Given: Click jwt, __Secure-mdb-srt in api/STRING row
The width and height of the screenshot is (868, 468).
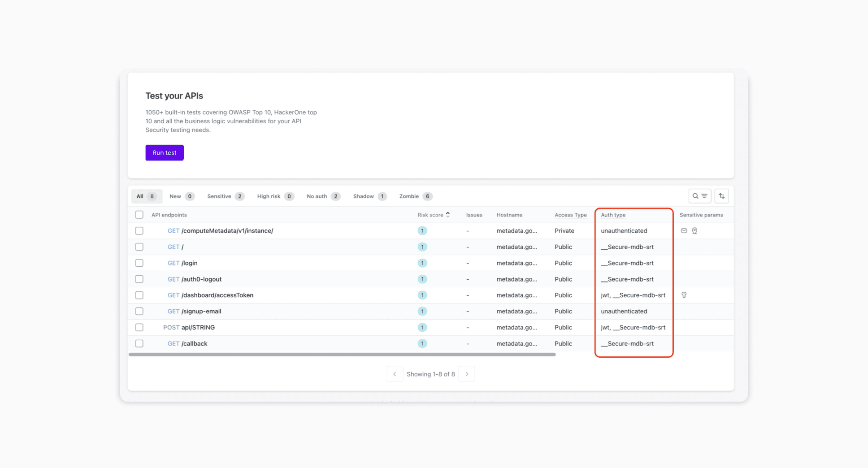Looking at the screenshot, I should [x=633, y=328].
